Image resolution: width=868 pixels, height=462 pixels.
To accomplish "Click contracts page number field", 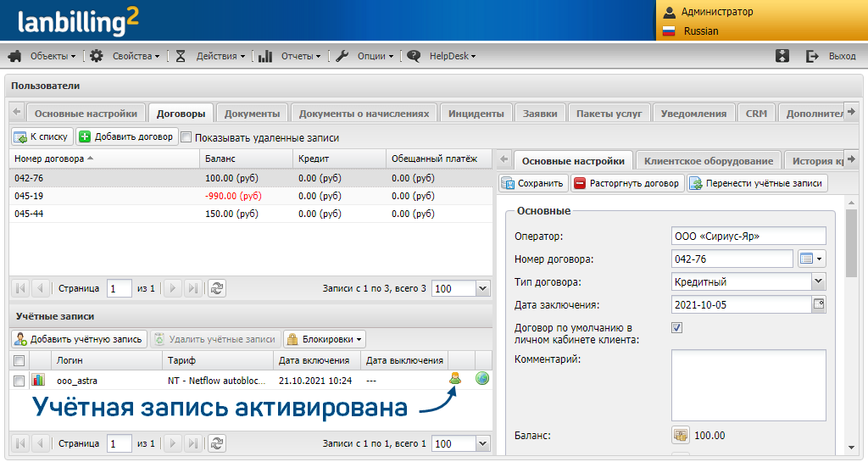I will click(119, 288).
